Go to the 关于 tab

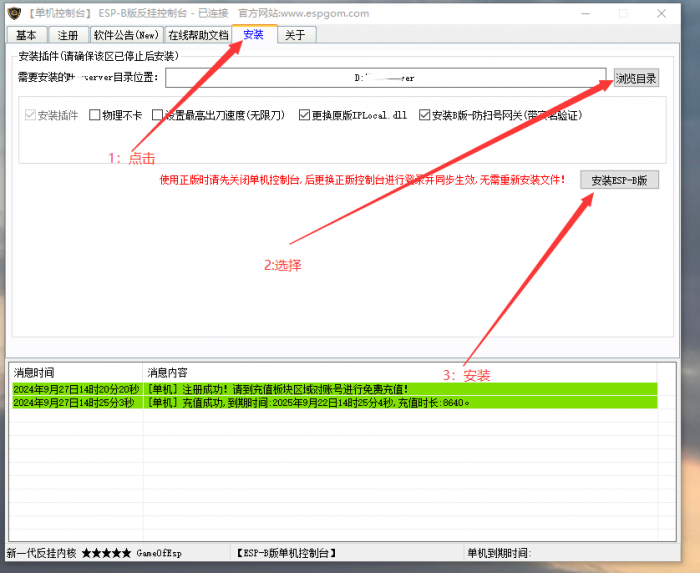pyautogui.click(x=295, y=35)
